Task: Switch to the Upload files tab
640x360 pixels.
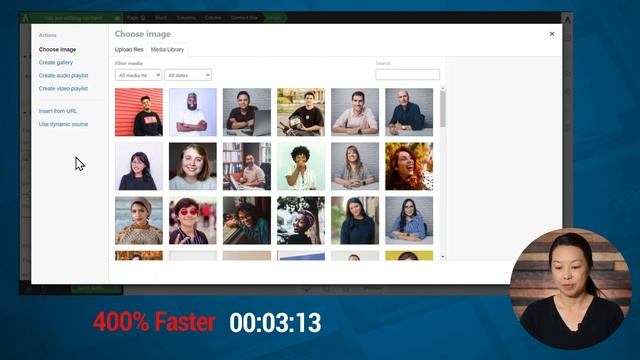Action: [x=129, y=49]
